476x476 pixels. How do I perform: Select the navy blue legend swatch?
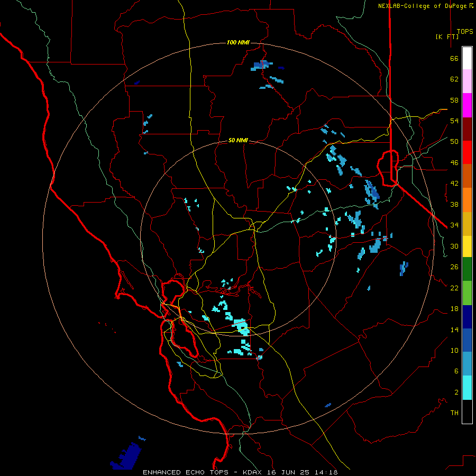click(x=467, y=317)
